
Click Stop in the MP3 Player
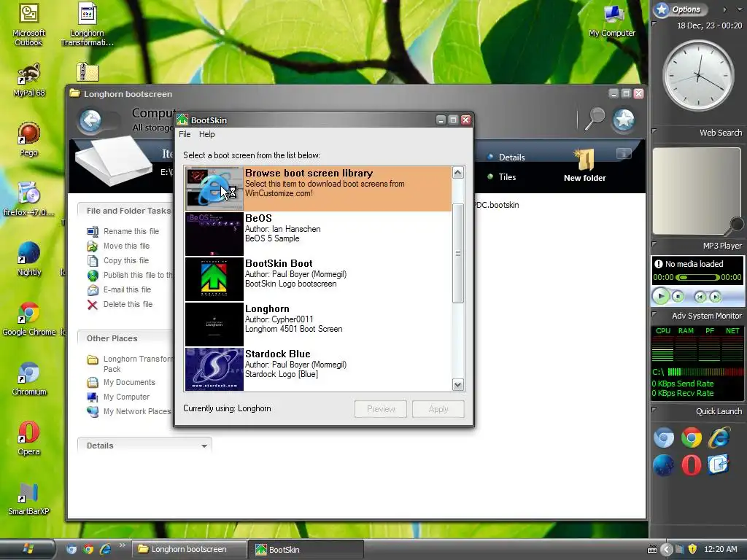click(678, 297)
